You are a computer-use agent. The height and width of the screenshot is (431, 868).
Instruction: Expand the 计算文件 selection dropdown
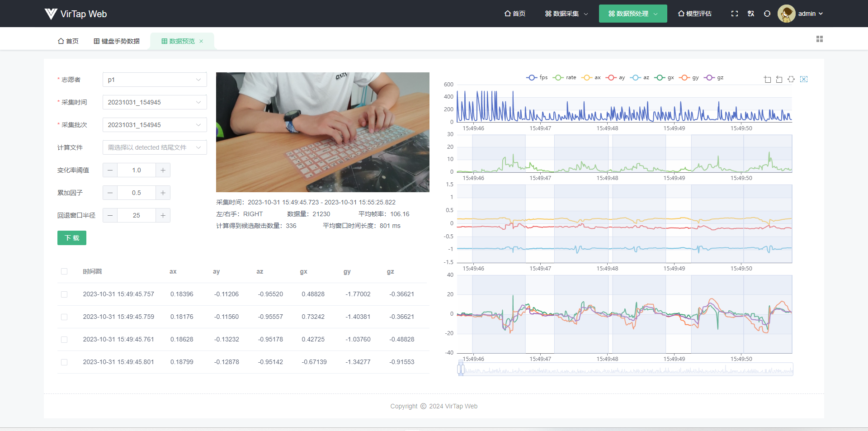click(154, 147)
